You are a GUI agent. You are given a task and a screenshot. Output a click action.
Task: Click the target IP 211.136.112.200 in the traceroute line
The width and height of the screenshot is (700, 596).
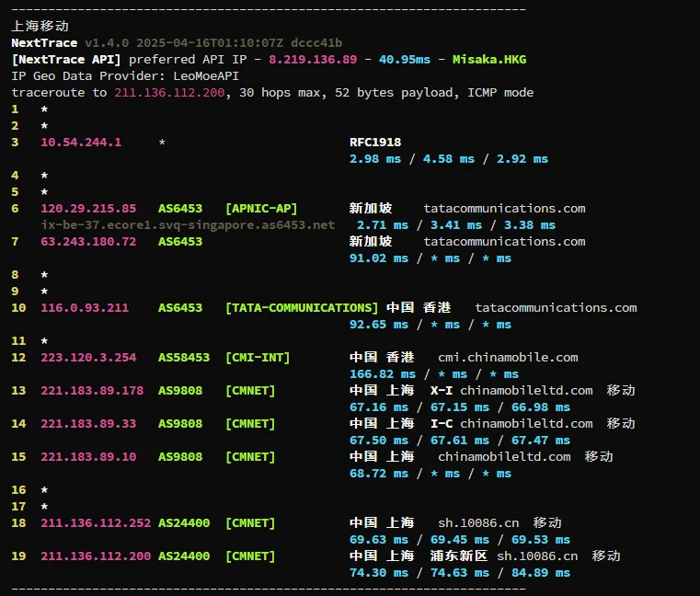tap(169, 92)
